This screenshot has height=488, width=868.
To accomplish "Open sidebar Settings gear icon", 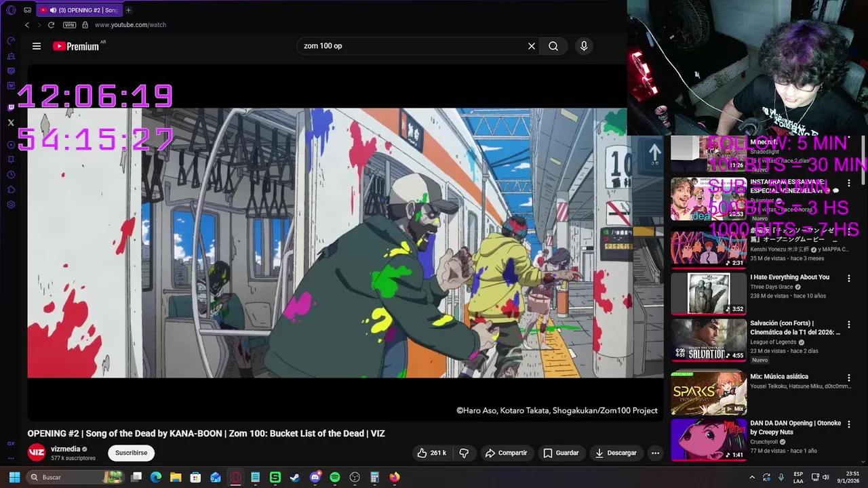I will [x=11, y=205].
